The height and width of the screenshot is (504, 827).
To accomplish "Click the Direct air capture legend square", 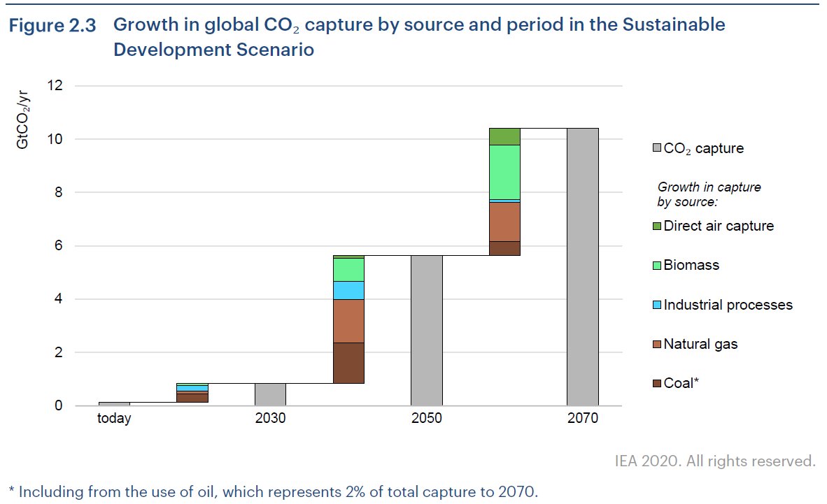I will point(657,226).
